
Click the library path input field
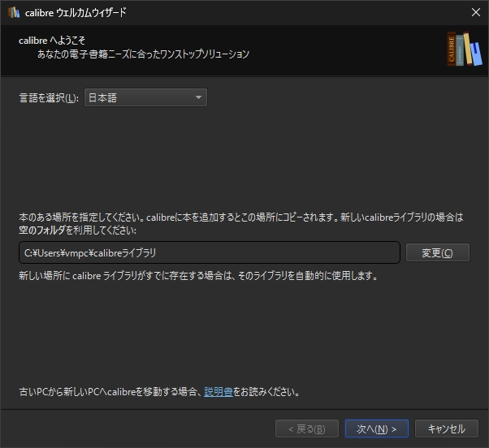point(210,252)
